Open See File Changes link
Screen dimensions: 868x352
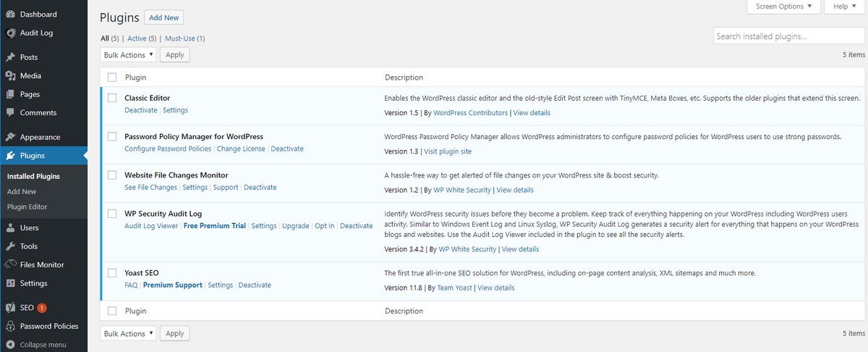[150, 188]
